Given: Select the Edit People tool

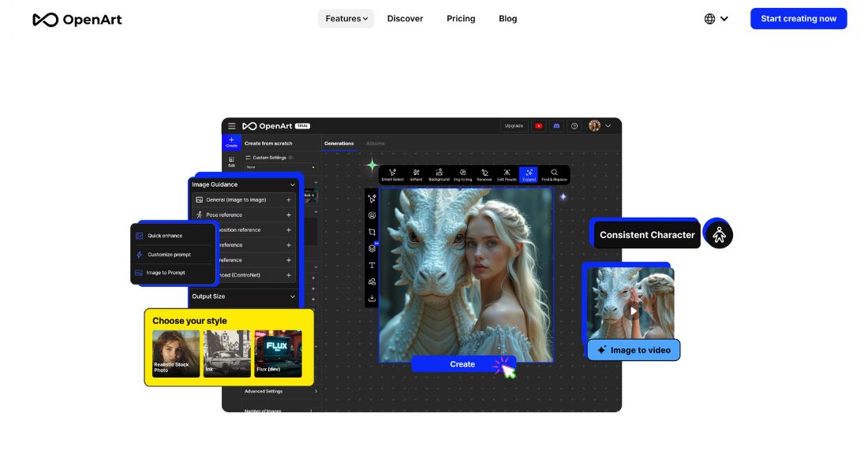Looking at the screenshot, I should [507, 175].
